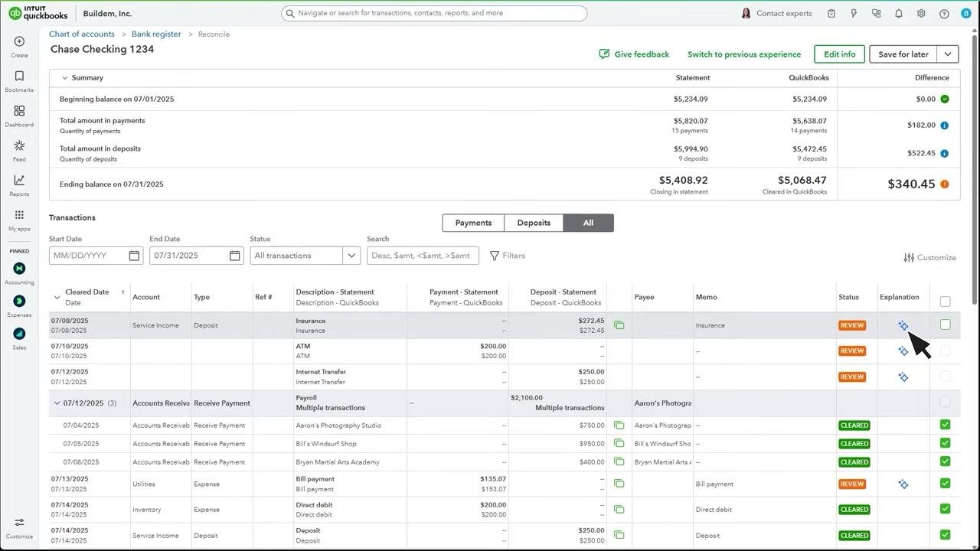
Task: Click the QuickBooks logo
Action: (38, 13)
